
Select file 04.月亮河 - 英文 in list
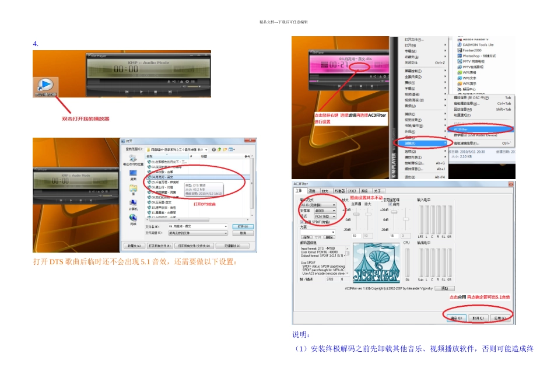[x=198, y=177]
